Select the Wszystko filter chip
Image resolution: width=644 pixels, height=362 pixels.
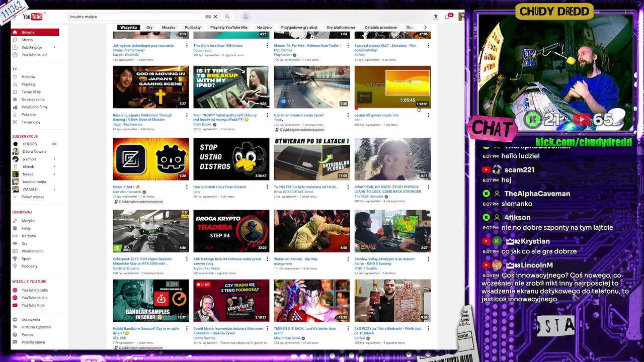[128, 27]
